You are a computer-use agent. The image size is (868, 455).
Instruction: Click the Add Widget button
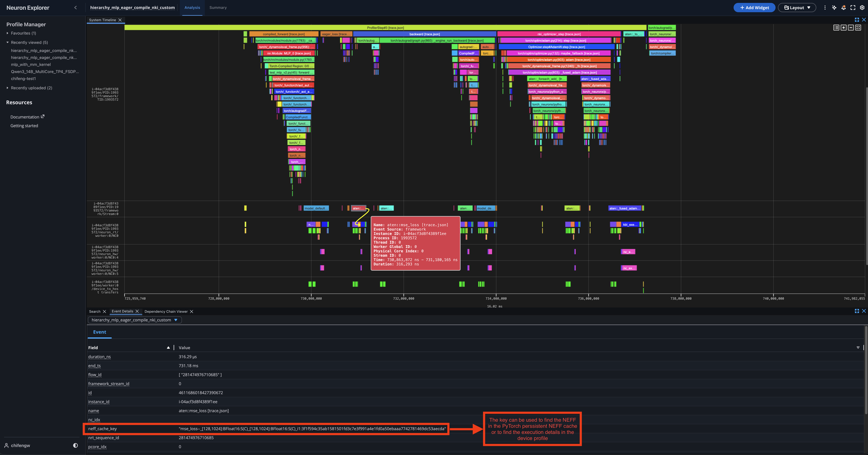(754, 7)
